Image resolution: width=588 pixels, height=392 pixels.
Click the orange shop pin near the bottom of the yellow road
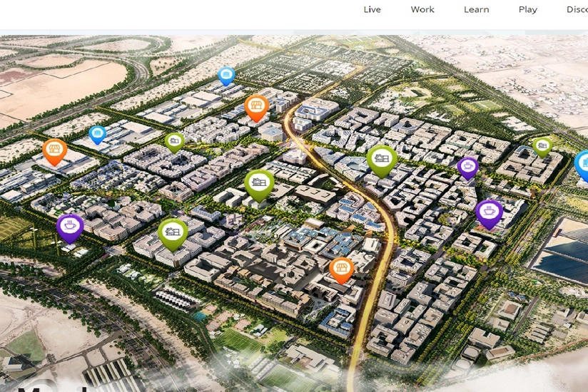pos(341,270)
